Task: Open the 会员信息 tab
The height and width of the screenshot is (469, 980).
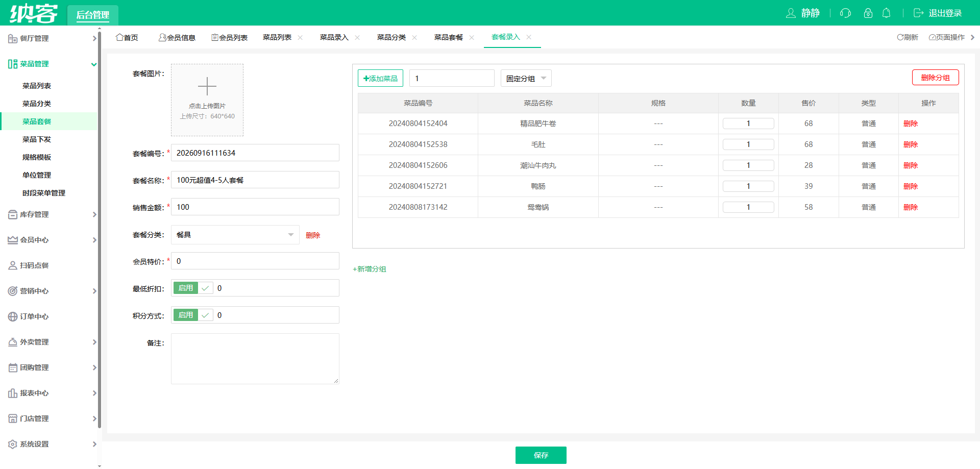Action: point(177,37)
